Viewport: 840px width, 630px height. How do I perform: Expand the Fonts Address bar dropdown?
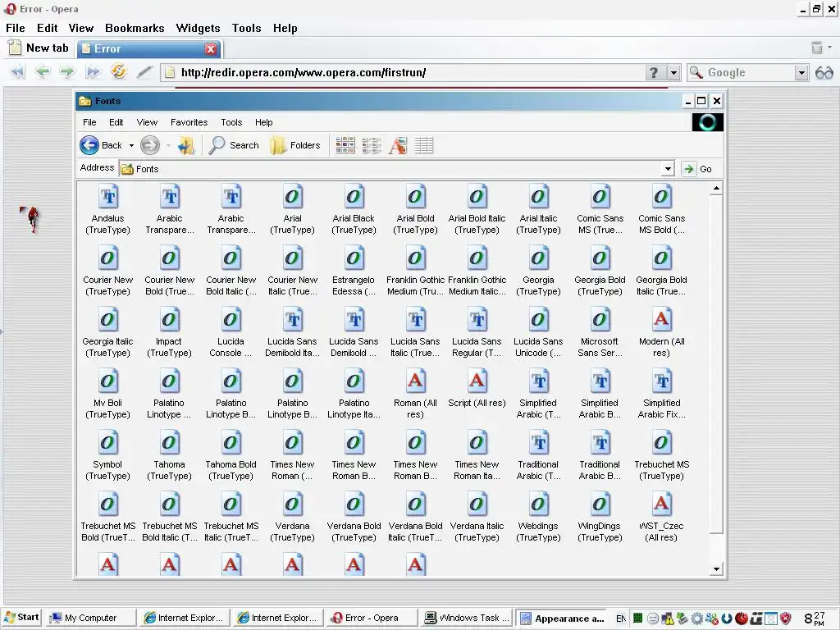pyautogui.click(x=668, y=169)
